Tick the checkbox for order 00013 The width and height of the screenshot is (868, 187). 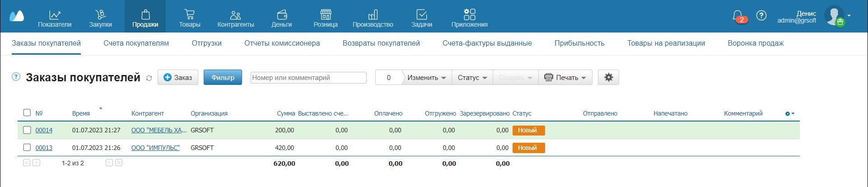pos(27,148)
